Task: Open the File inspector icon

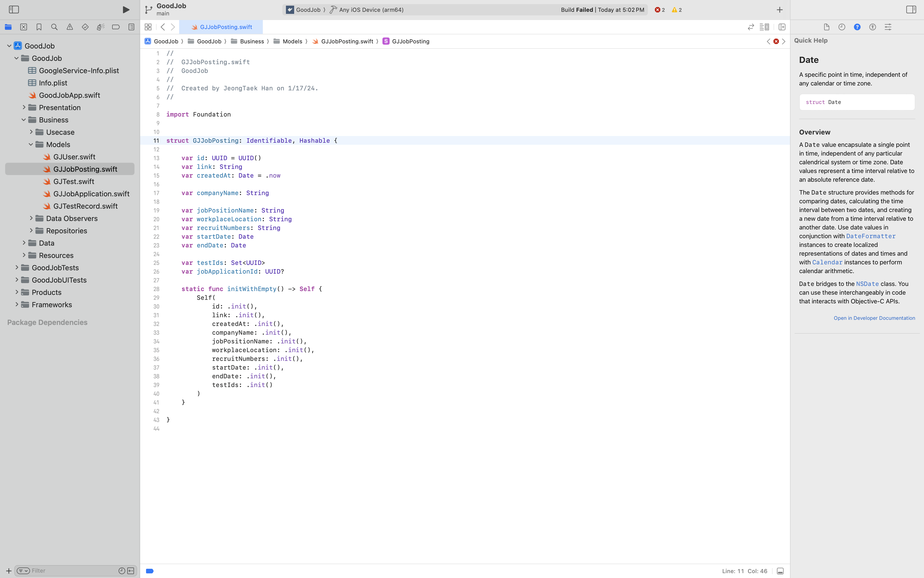Action: 826,27
